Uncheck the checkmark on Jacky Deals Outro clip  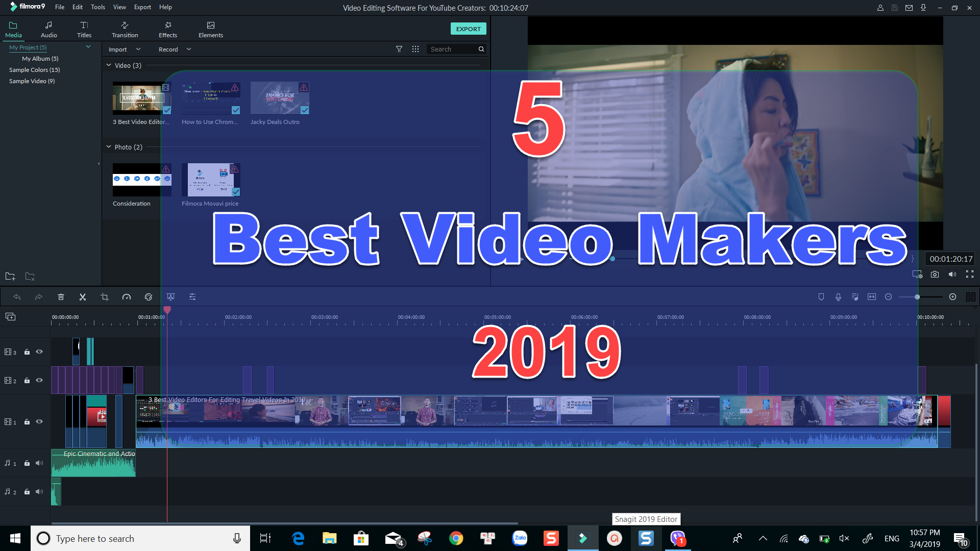click(x=305, y=110)
